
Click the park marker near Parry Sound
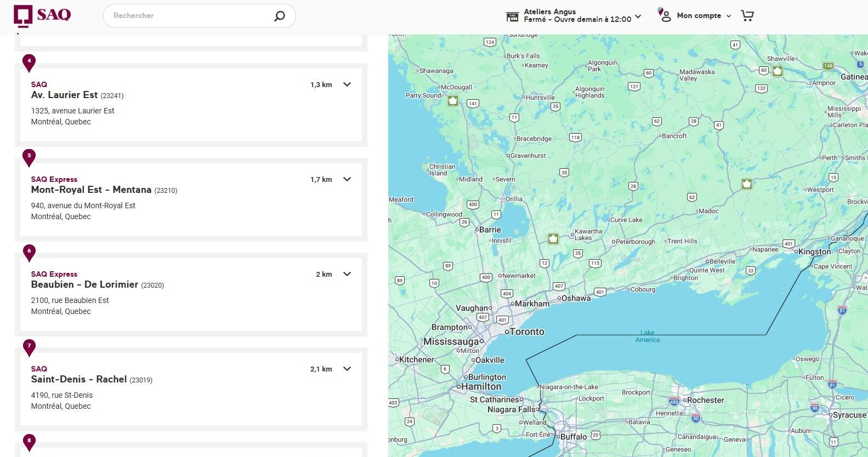(x=453, y=101)
